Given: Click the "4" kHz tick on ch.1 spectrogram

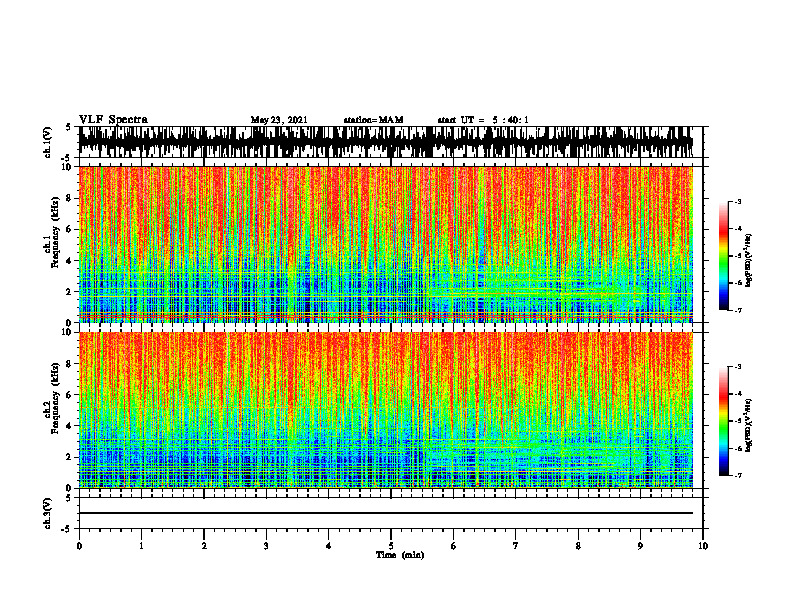Looking at the screenshot, I should 70,261.
